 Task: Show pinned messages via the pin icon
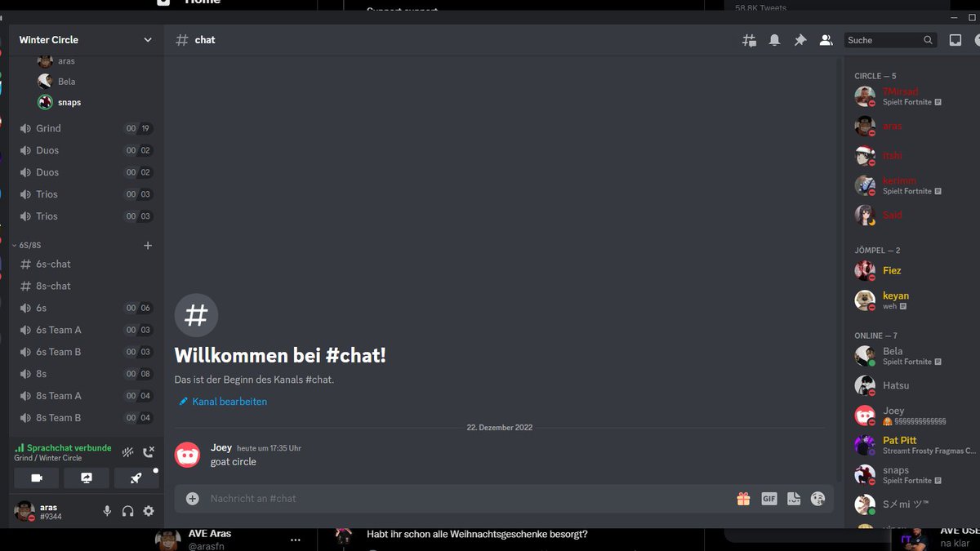pos(800,40)
